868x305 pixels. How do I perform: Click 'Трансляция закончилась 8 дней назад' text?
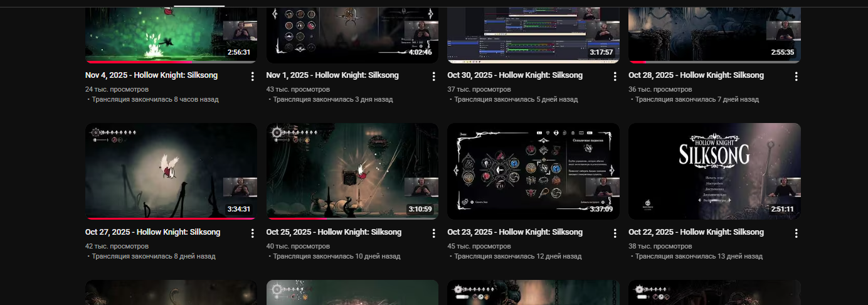[154, 257]
